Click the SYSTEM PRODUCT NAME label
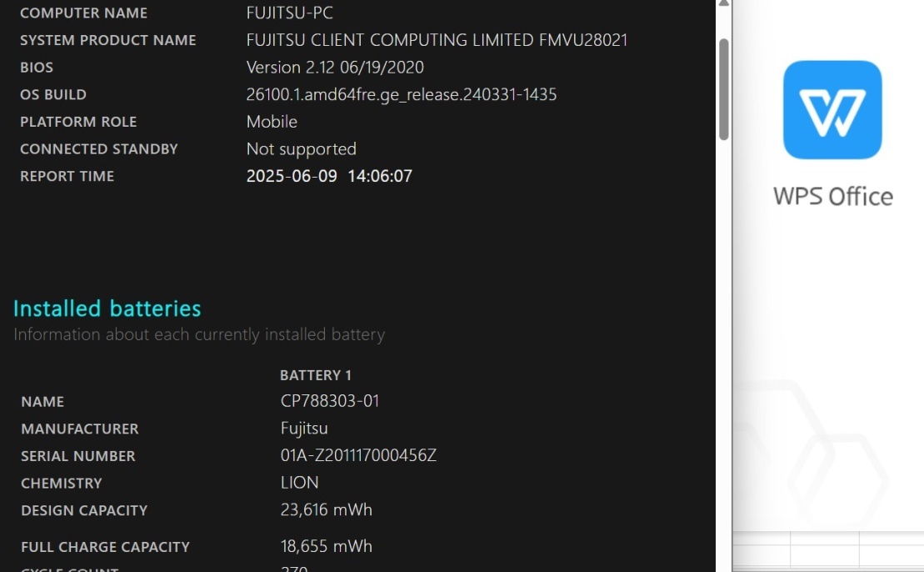Image resolution: width=924 pixels, height=572 pixels. pyautogui.click(x=107, y=40)
